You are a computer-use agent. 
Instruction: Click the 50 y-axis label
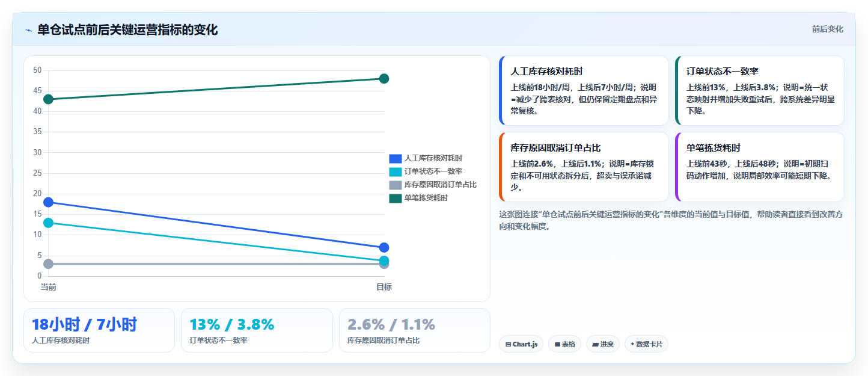tap(37, 70)
